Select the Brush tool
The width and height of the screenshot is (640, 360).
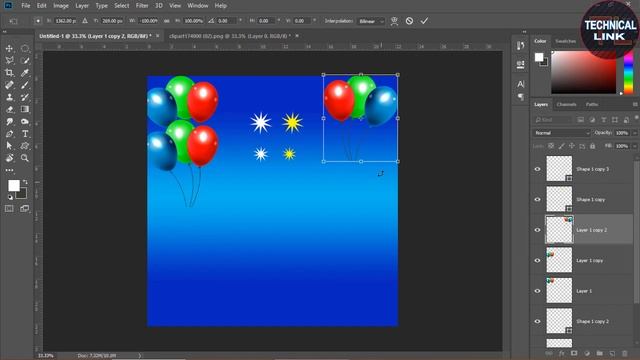click(x=24, y=85)
